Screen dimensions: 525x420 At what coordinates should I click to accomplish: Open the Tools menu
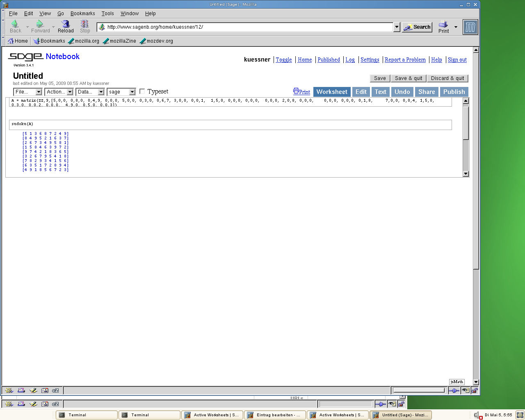[x=107, y=14]
